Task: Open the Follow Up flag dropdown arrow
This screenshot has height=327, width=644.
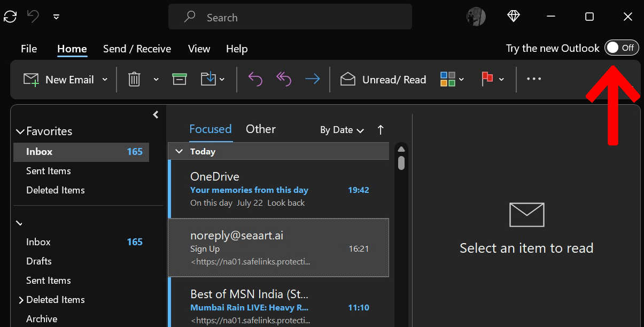Action: click(501, 80)
